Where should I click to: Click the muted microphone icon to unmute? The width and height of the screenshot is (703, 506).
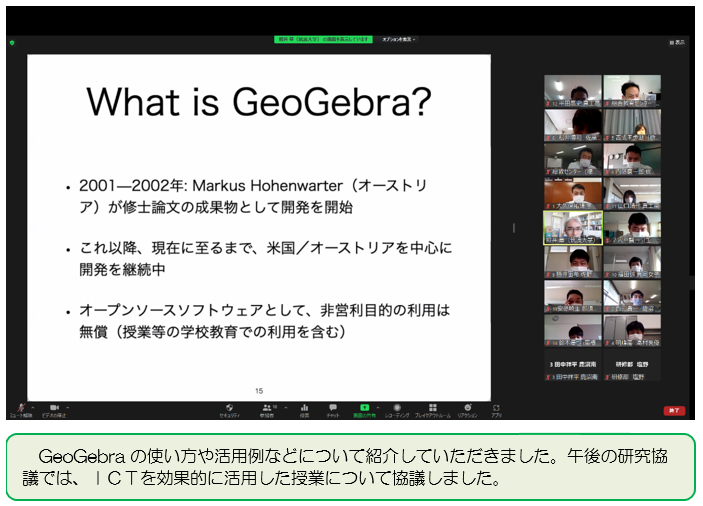click(21, 407)
